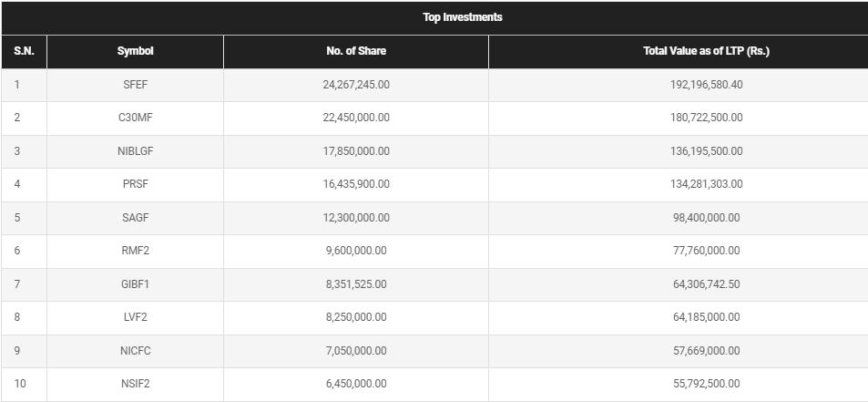The width and height of the screenshot is (868, 402).
Task: Open the GIBF1 symbol entry
Action: 135,284
